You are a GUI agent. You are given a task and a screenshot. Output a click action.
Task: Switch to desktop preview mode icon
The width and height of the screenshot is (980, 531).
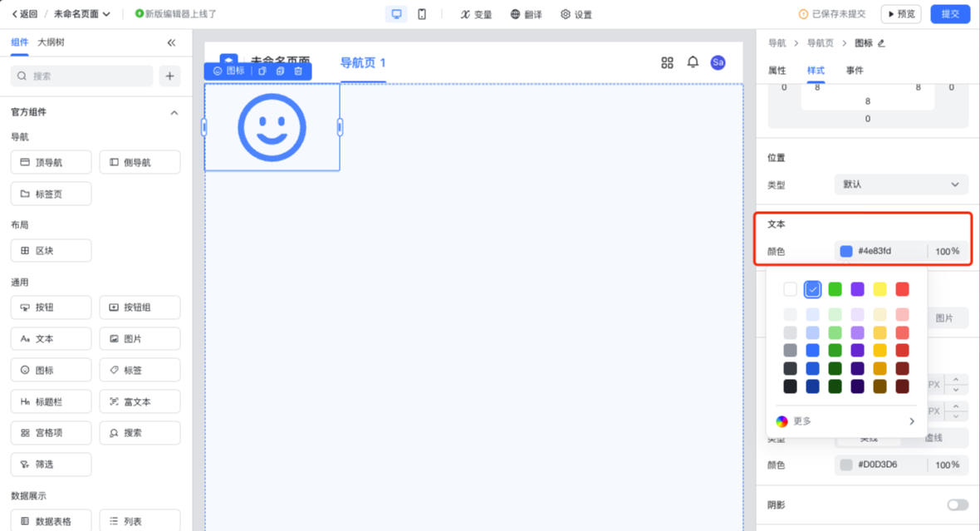[396, 14]
